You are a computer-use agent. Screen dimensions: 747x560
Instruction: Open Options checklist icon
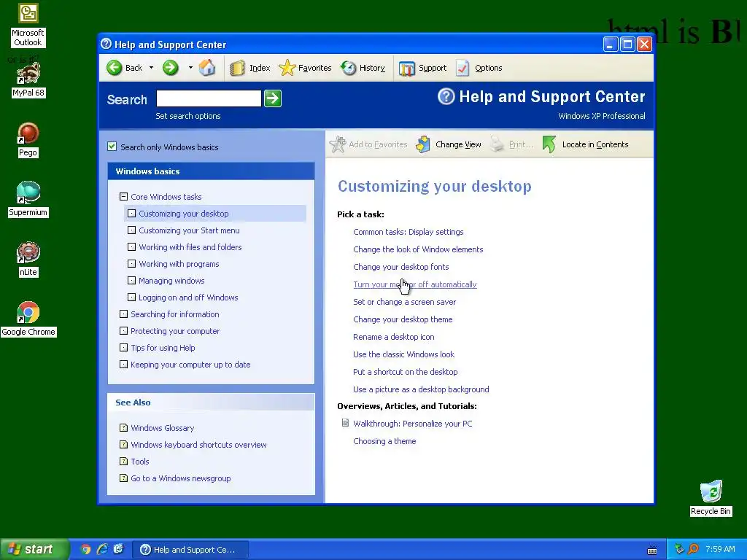(x=462, y=68)
